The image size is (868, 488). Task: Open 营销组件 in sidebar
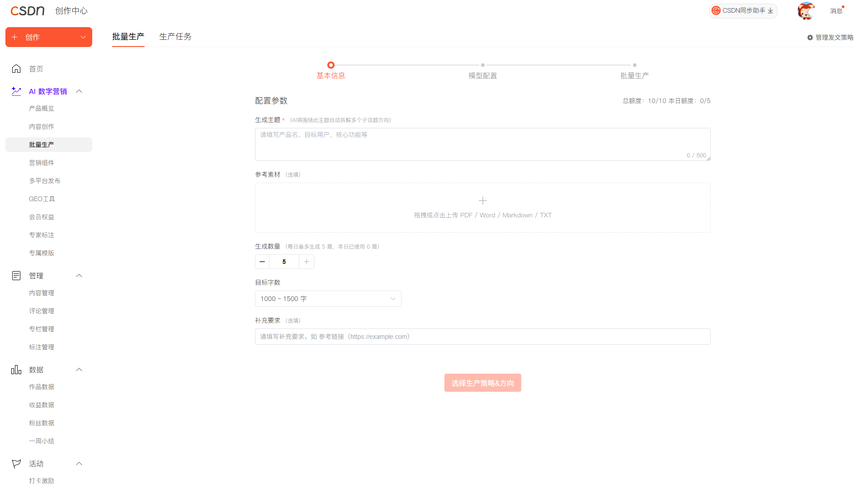[x=42, y=163]
